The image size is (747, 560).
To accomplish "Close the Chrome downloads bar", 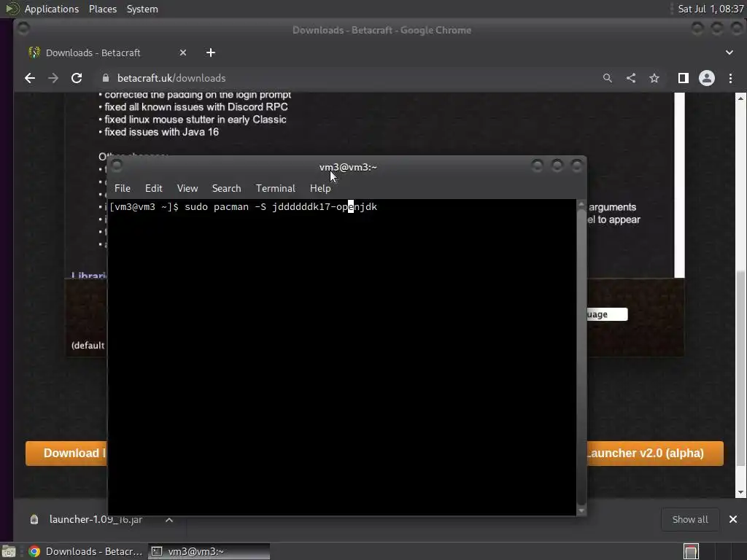I will 732,519.
